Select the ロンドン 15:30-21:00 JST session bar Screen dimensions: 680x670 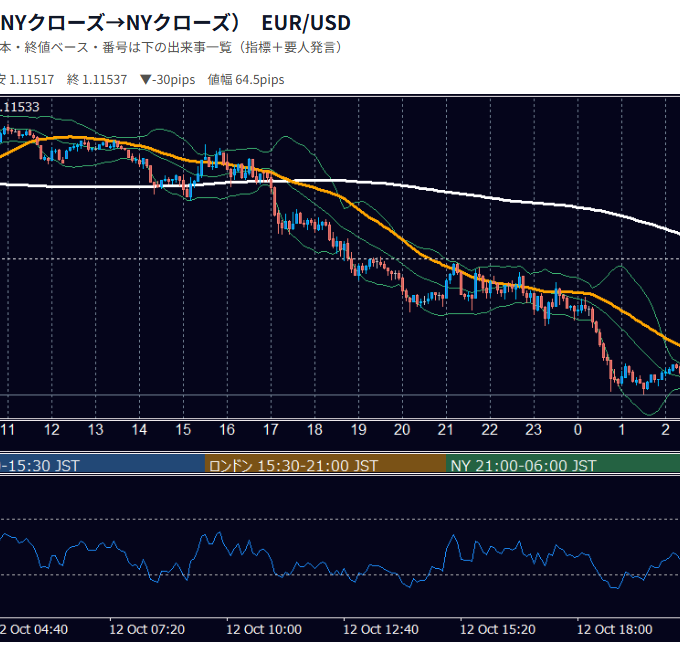(325, 464)
